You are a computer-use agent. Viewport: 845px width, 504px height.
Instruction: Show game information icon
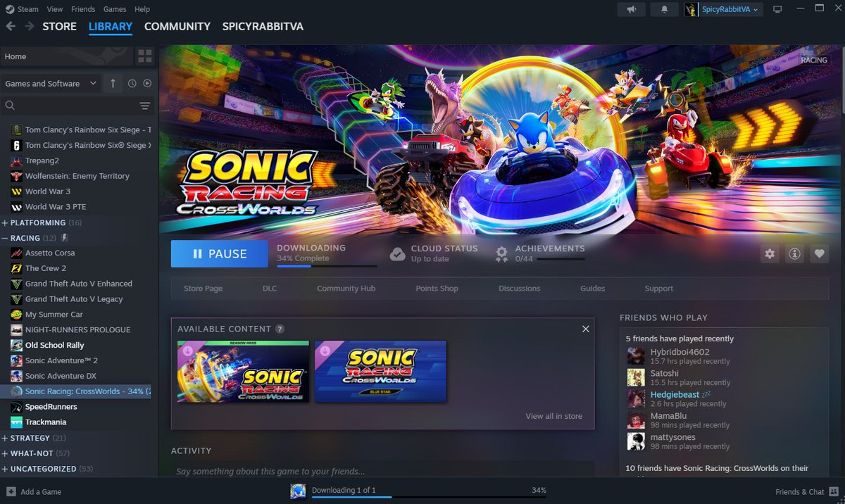pyautogui.click(x=794, y=254)
